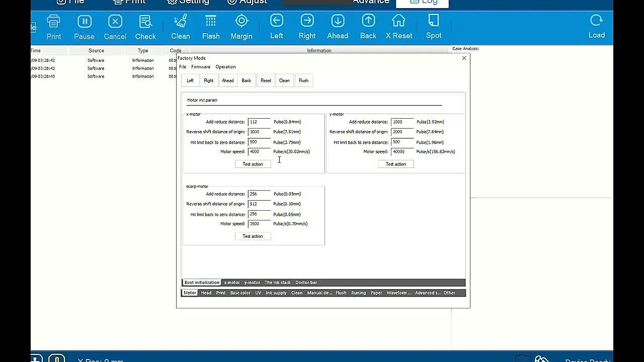Switch to the UV tab
The width and height of the screenshot is (644, 362).
258,293
